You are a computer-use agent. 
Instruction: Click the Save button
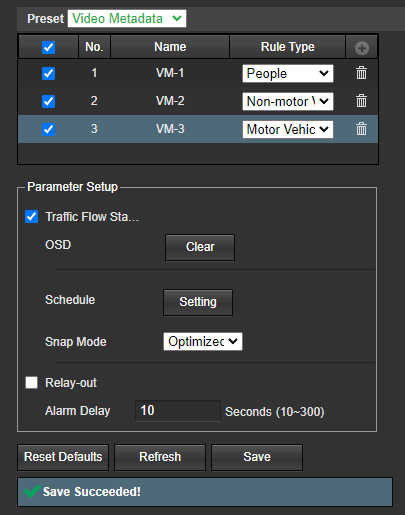[257, 457]
